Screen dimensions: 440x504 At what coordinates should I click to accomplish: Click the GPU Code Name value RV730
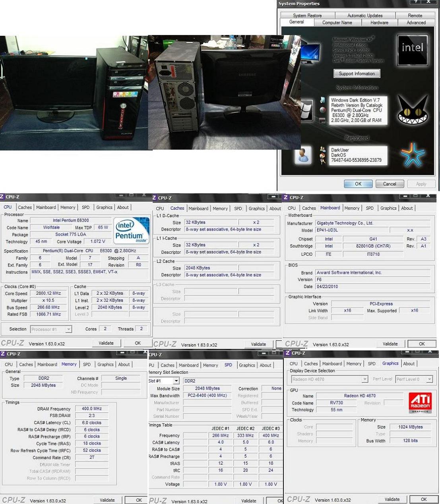pos(336,403)
